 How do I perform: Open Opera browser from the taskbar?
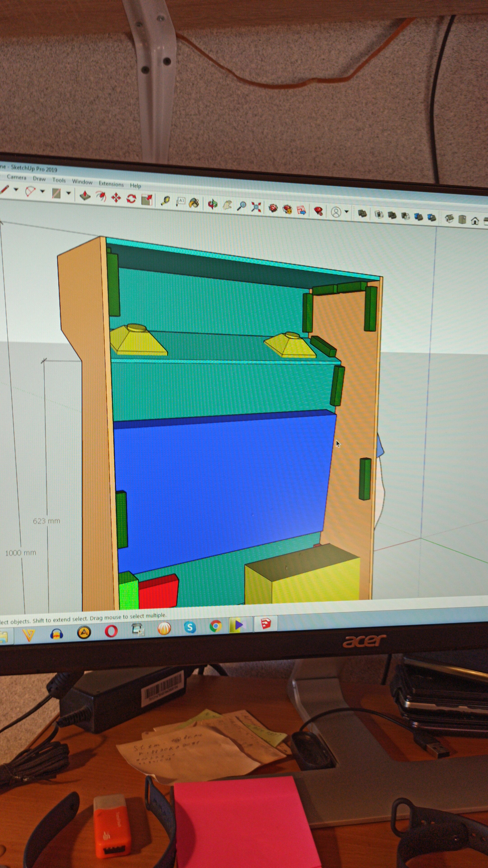[111, 631]
